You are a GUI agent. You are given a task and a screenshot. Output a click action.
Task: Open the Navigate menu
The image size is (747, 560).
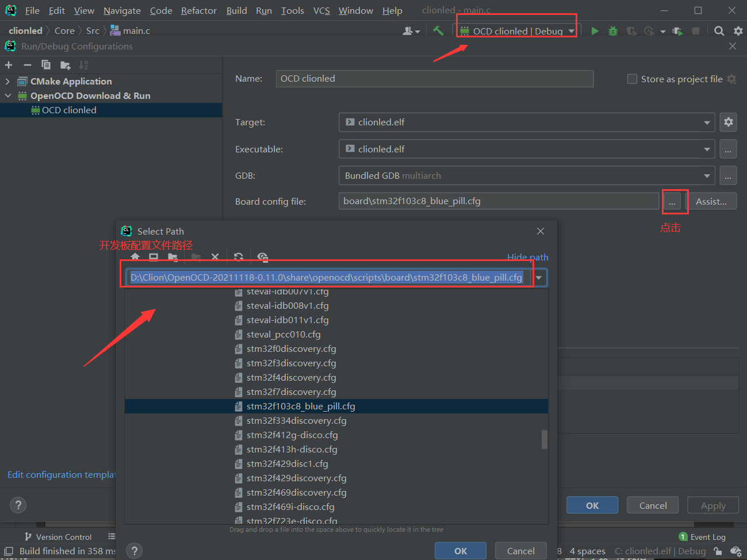point(122,10)
